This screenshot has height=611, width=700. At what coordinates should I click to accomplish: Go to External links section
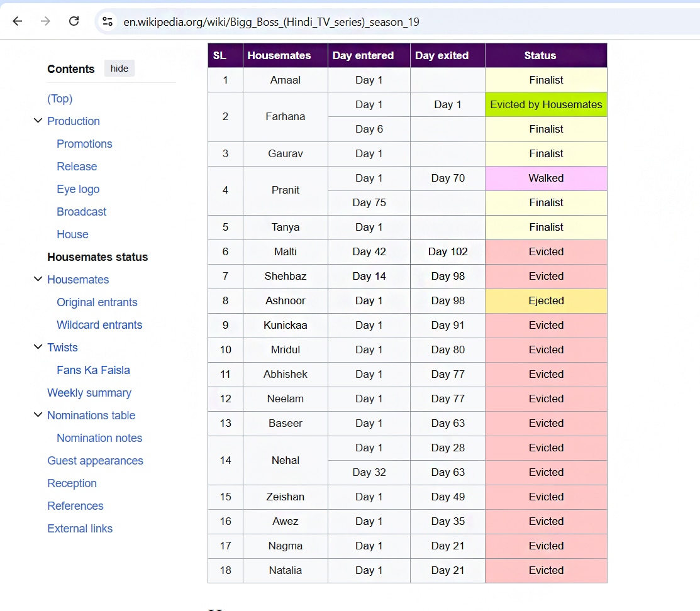80,529
